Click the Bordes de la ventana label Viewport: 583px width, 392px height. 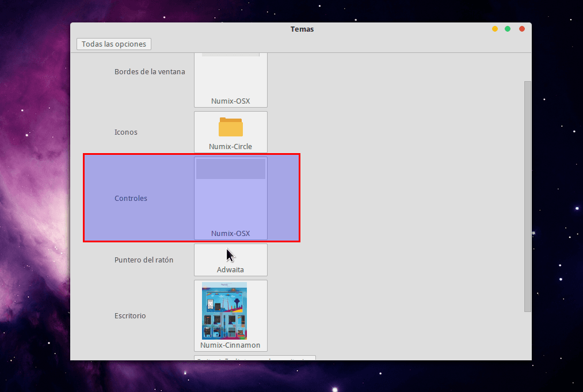(x=150, y=71)
